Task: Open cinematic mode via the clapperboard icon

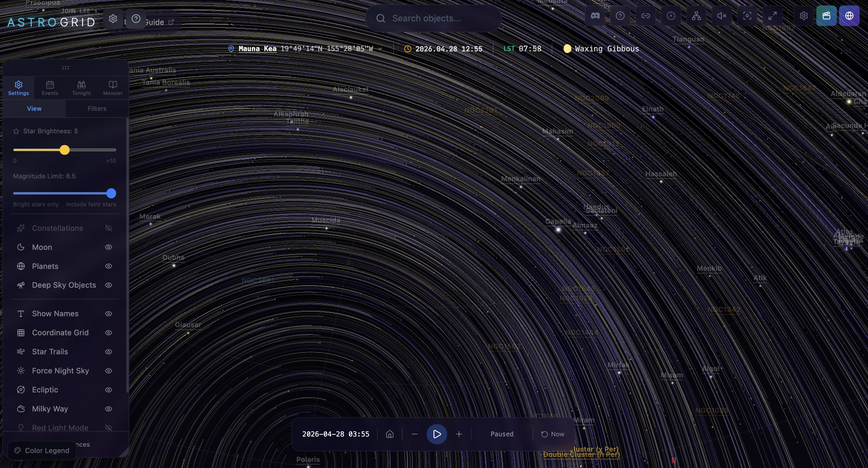Action: (x=826, y=16)
